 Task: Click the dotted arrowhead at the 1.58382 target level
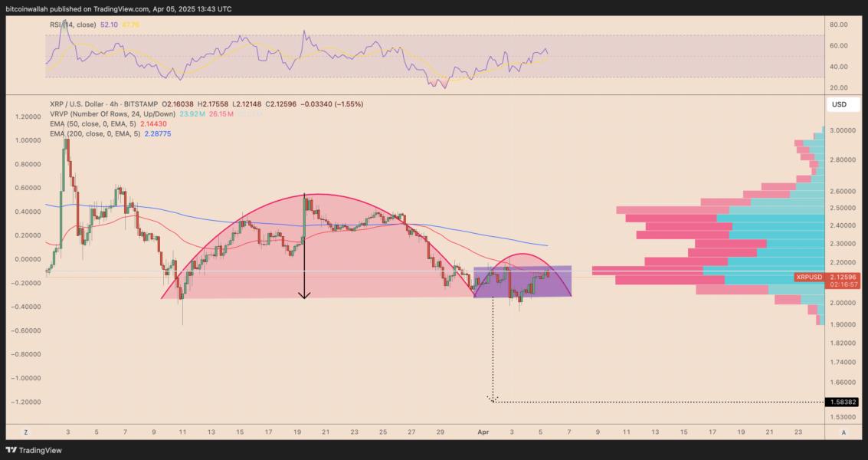click(492, 399)
